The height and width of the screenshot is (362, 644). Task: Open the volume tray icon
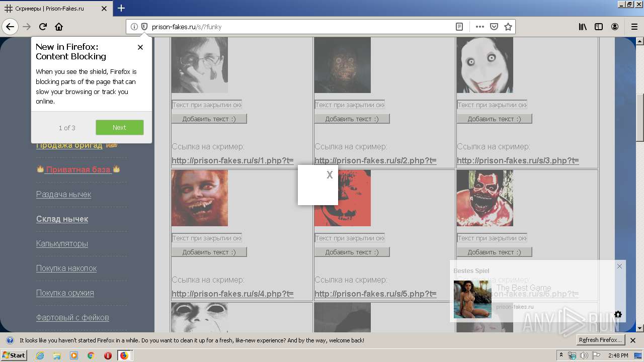tap(584, 355)
